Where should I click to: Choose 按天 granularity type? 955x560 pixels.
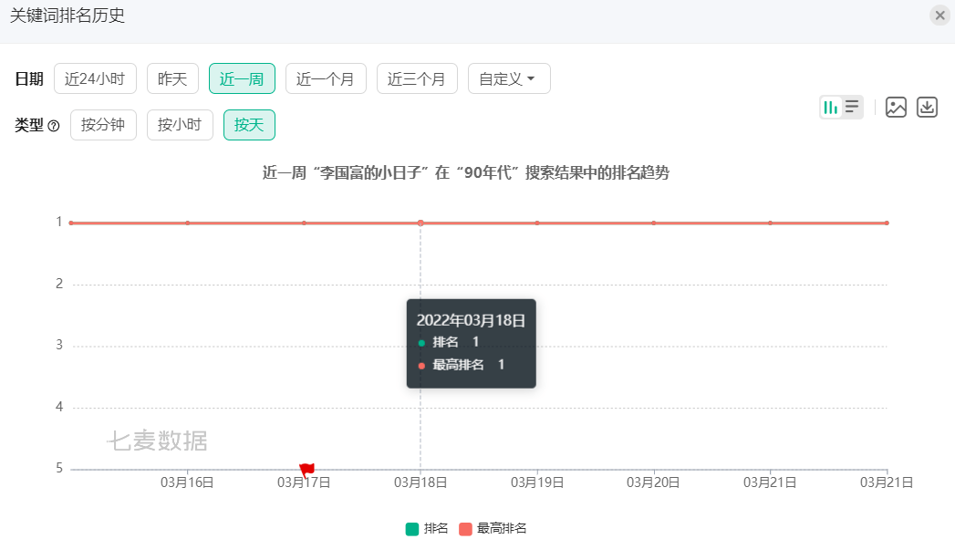(x=249, y=125)
